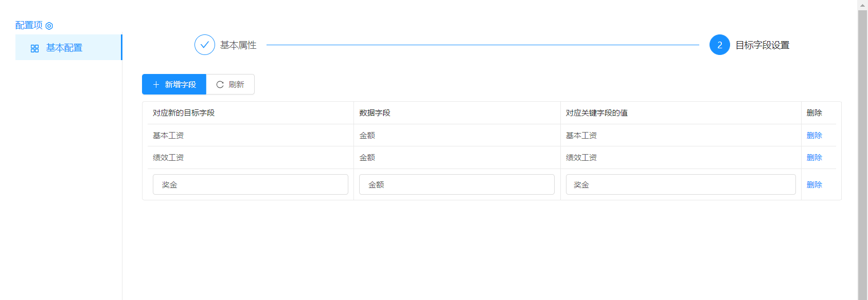Click the scroll up arrow at top right
Screen dimensions: 868x300
(862, 5)
